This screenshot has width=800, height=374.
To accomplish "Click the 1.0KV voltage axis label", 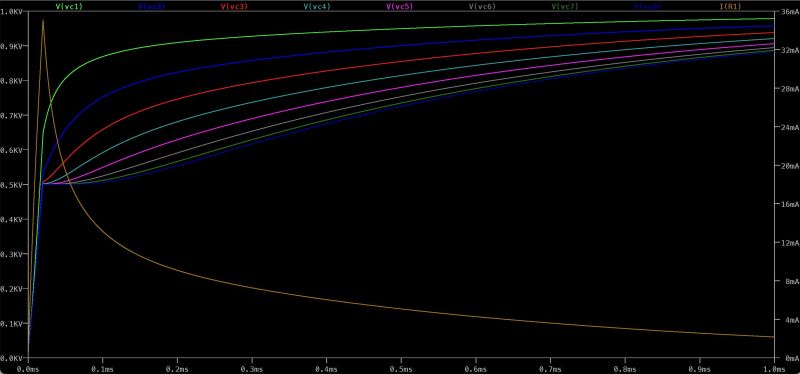I will [x=11, y=11].
